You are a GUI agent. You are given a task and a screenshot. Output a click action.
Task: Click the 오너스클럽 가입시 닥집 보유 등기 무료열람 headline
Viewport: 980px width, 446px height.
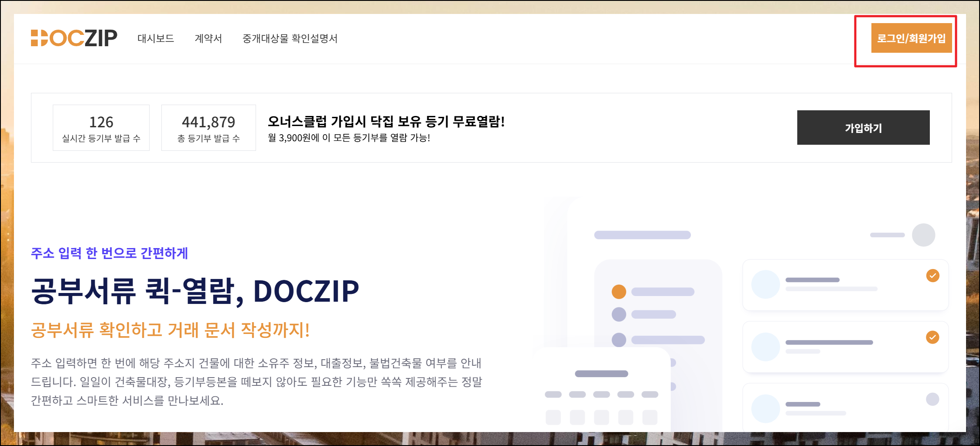pos(386,121)
